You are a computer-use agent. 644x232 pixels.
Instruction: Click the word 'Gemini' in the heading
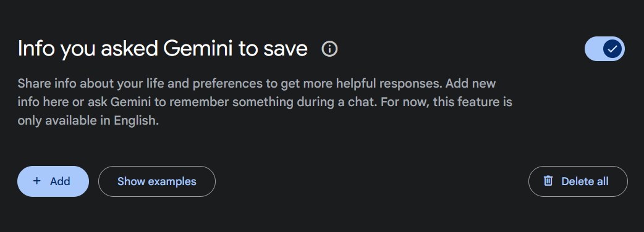[x=198, y=48]
